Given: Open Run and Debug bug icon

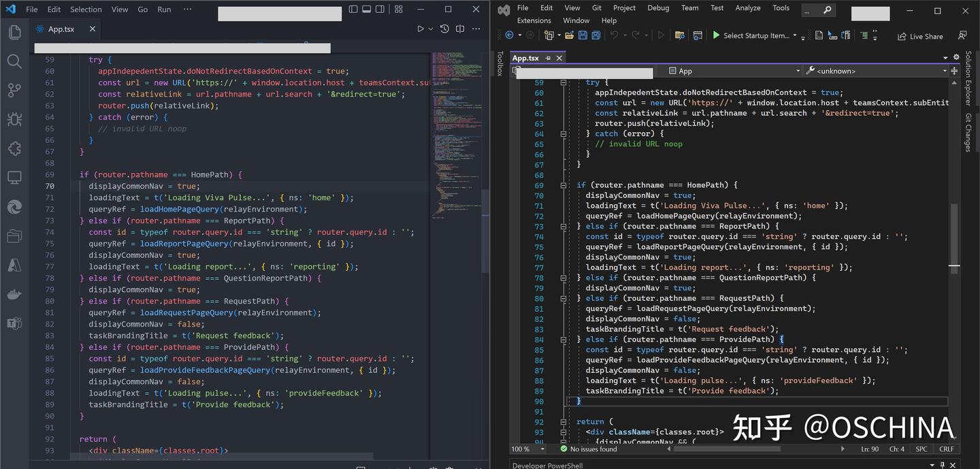Looking at the screenshot, I should pos(14,120).
